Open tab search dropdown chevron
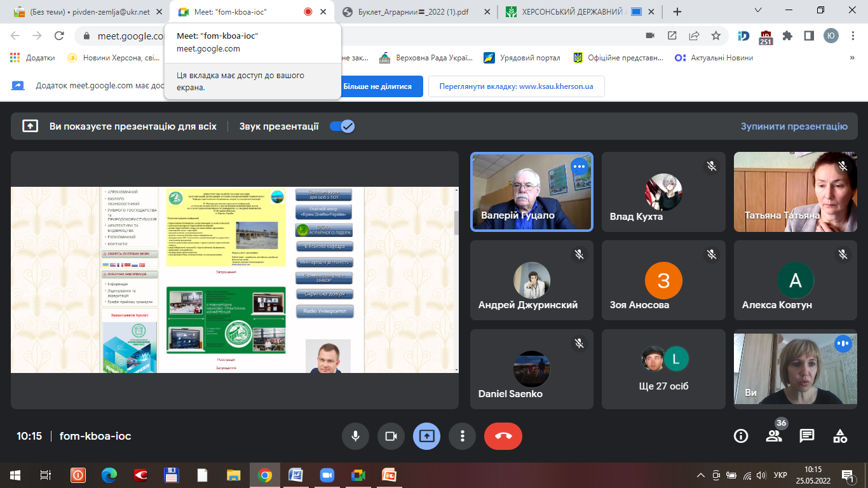Image resolution: width=868 pixels, height=488 pixels. [759, 10]
